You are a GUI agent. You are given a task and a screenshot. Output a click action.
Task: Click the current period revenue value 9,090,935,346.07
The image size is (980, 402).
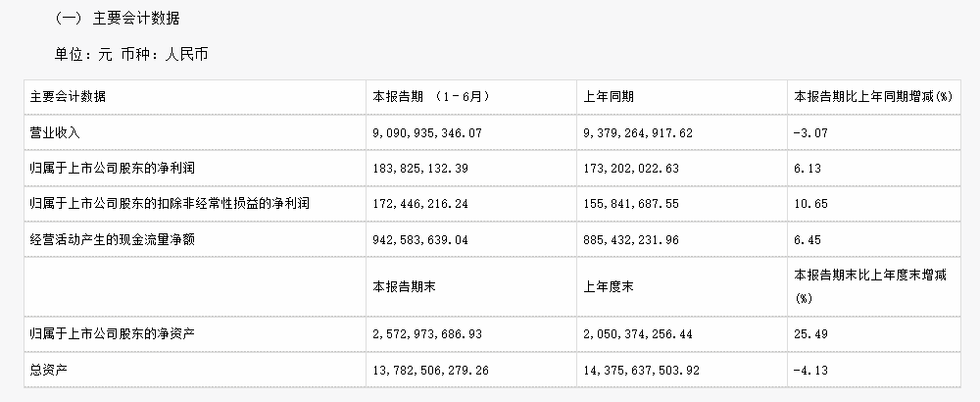tap(427, 132)
